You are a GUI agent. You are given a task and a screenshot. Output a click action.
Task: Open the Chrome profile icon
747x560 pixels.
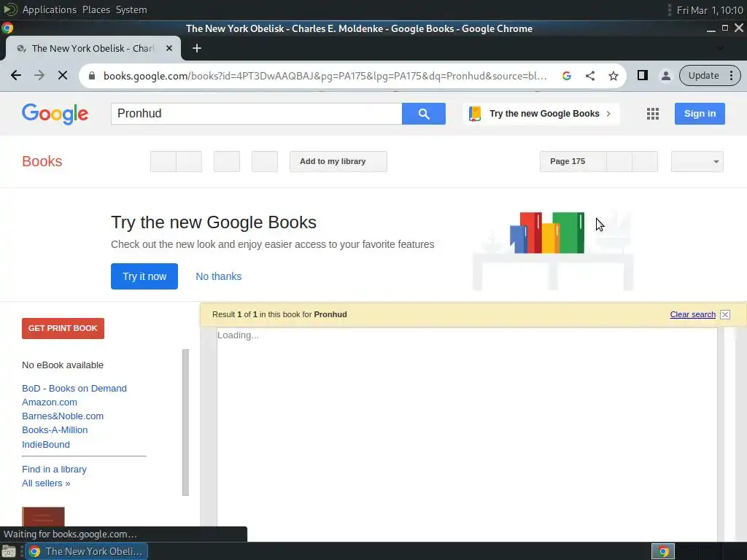(665, 76)
